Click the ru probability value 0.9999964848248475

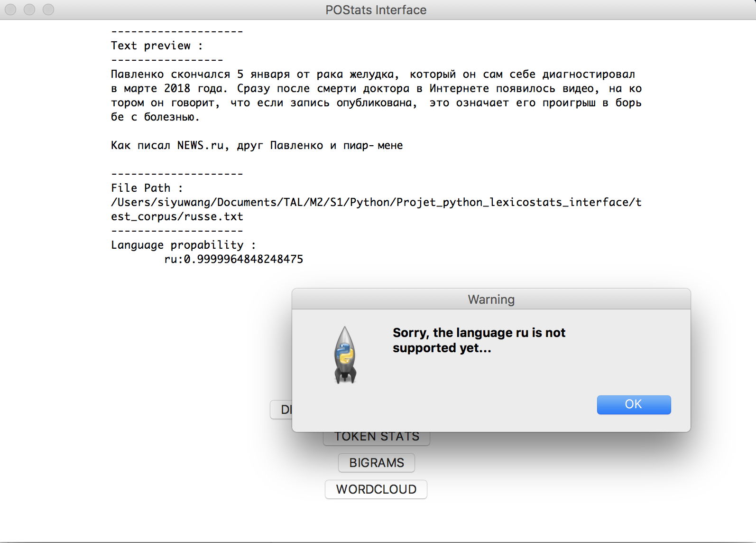tap(233, 259)
